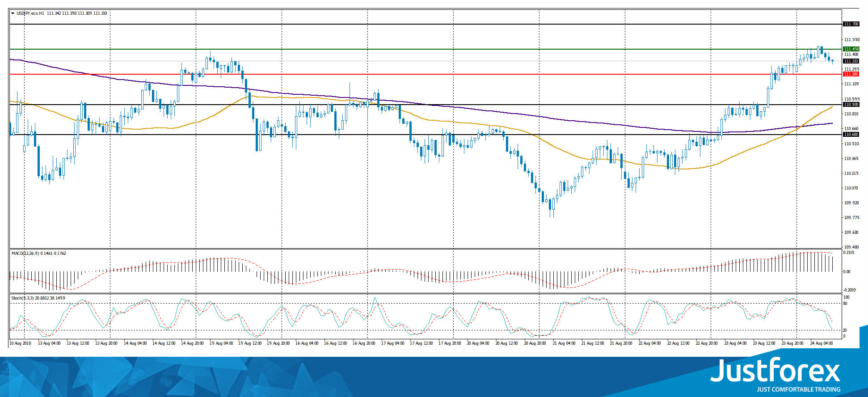Click the 15 Aug 20:00 time label
This screenshot has width=868, height=397.
click(x=278, y=343)
